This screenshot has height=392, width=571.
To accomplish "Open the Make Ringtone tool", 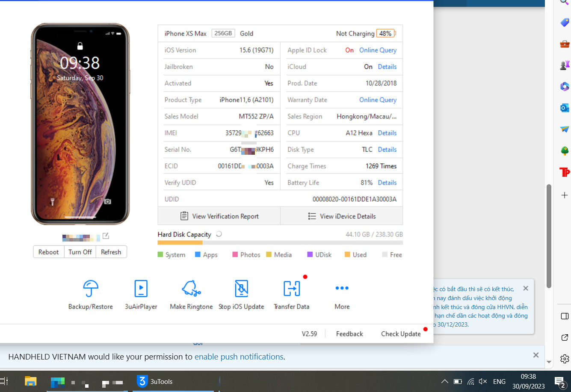I will pos(191,289).
